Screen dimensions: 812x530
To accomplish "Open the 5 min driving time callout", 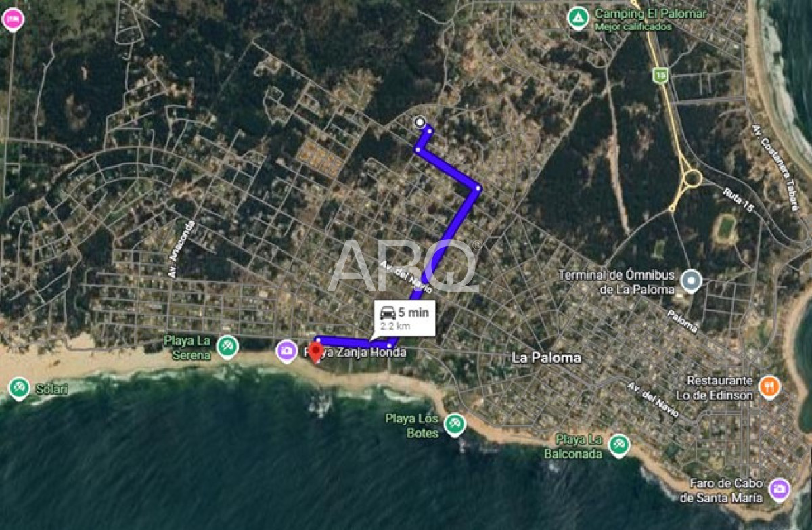I will pos(405,318).
